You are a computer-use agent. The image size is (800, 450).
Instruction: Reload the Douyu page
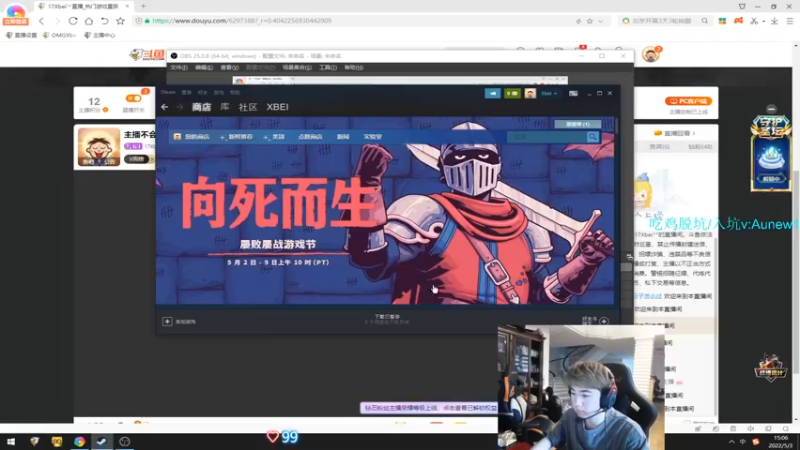coord(73,21)
